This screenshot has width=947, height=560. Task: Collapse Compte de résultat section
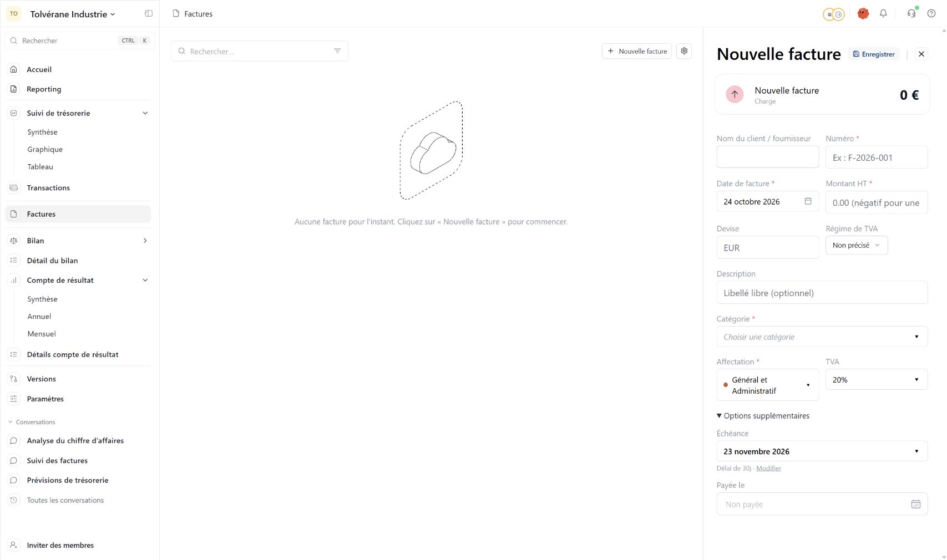(145, 281)
